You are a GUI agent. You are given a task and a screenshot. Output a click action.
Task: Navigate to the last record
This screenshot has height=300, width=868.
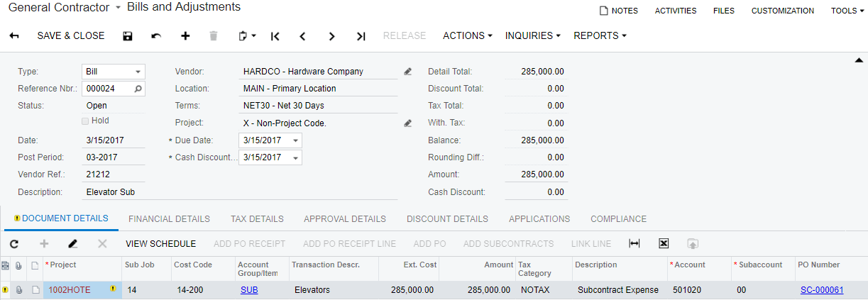point(361,36)
